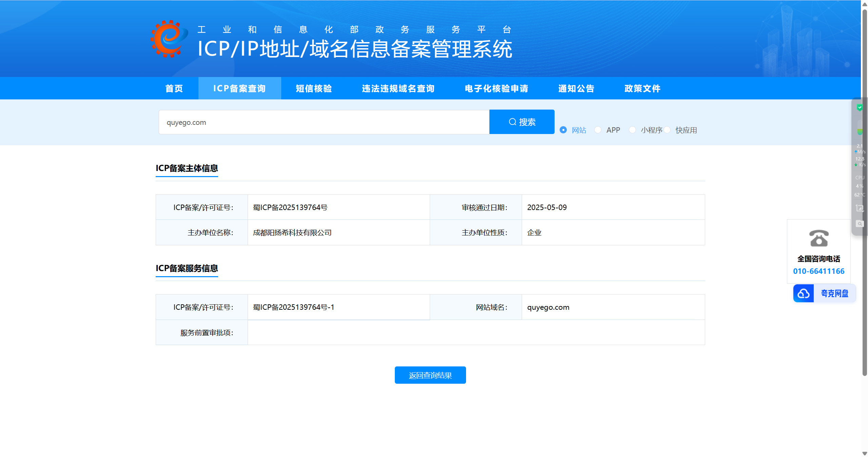Screen dimensions: 868x457
Task: Switch to 短信核验 tab
Action: pyautogui.click(x=313, y=89)
